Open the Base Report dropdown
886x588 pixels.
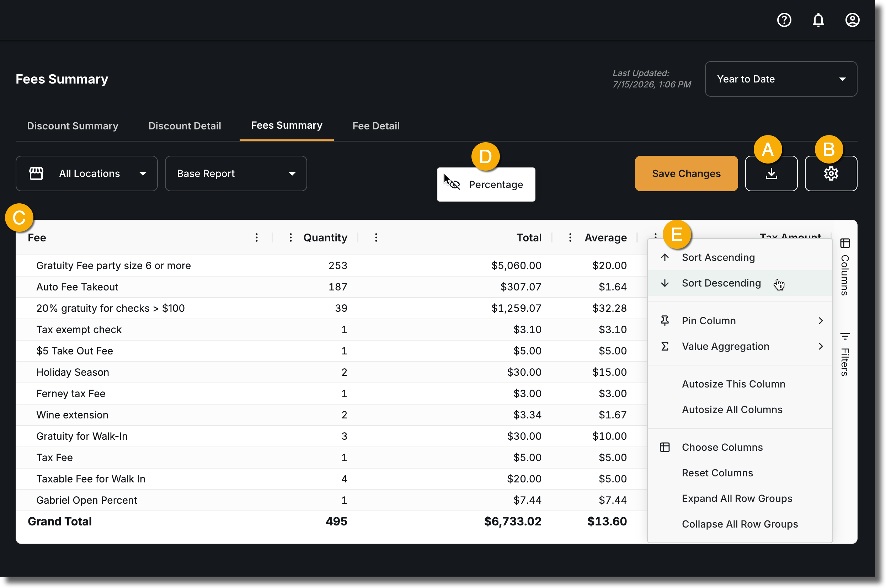[x=236, y=173]
